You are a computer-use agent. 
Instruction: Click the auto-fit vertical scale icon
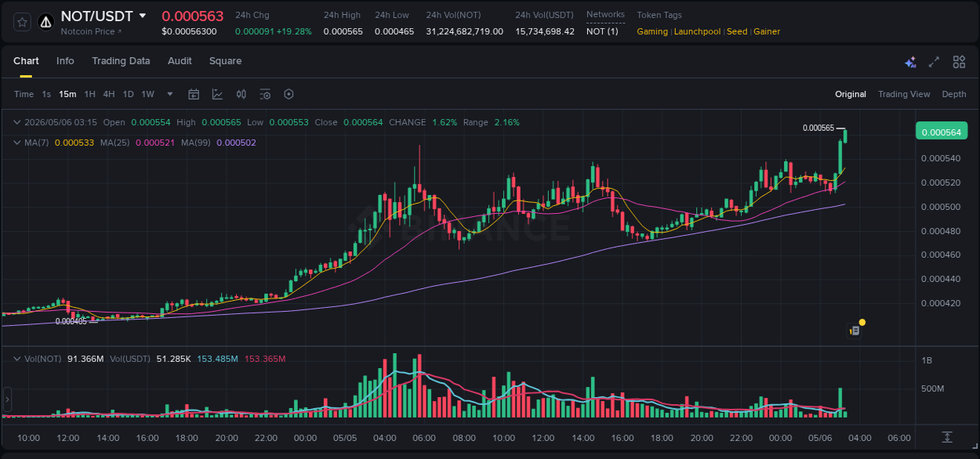[x=947, y=437]
